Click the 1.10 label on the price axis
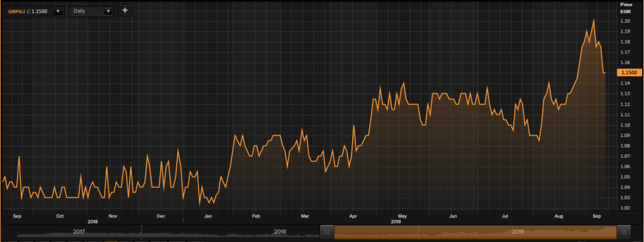Screen dimensions: 644x242 coord(626,124)
